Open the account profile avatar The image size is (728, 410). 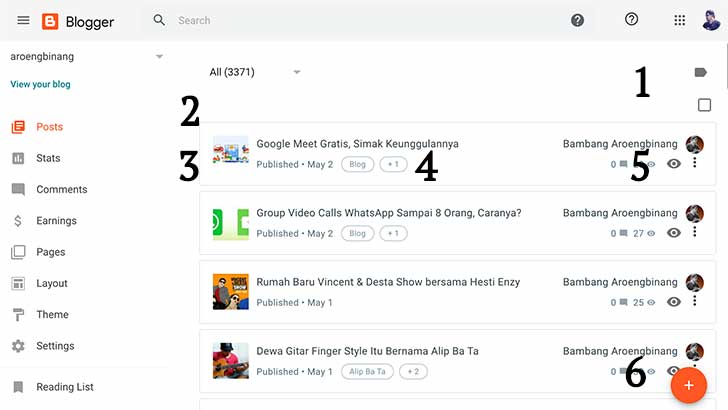pos(711,20)
